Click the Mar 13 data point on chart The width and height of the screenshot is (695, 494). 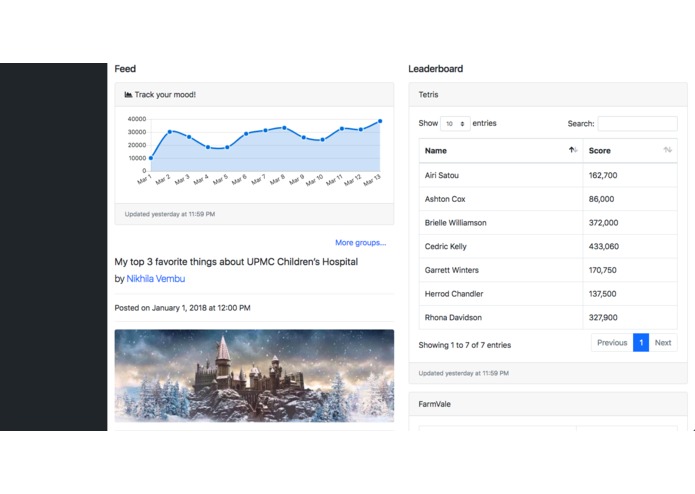click(380, 121)
